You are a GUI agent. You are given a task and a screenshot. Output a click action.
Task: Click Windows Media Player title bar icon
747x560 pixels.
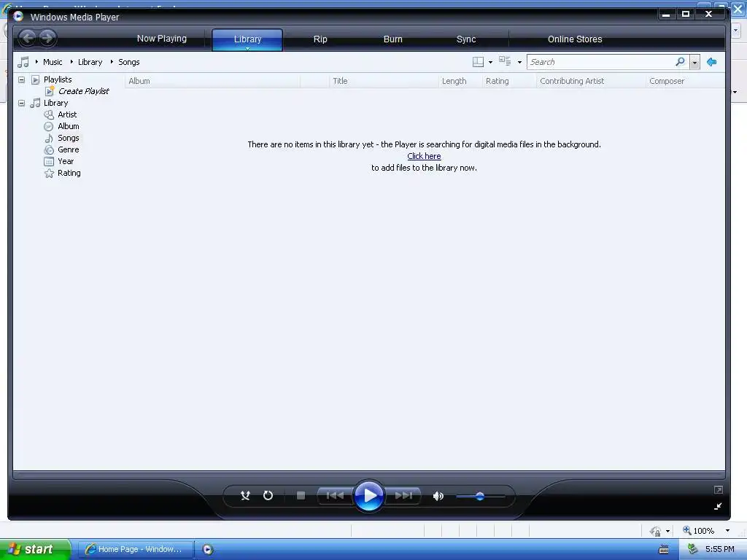click(18, 17)
